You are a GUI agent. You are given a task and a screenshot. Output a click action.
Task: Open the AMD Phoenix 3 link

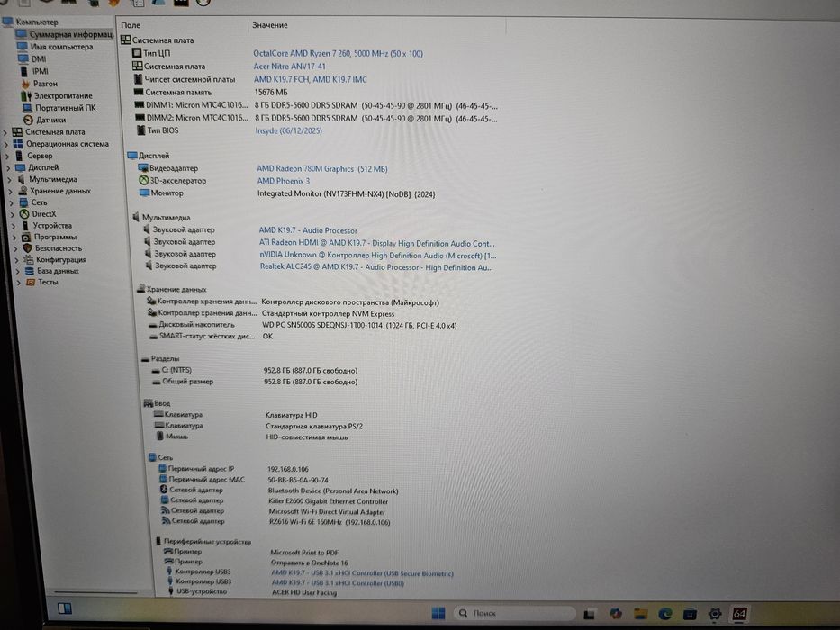(284, 181)
